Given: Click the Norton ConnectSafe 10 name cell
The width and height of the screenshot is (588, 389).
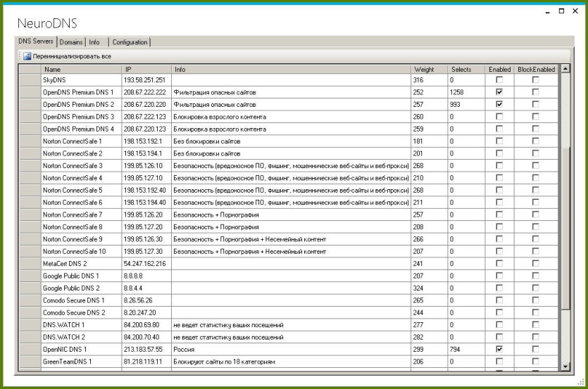Looking at the screenshot, I should click(81, 251).
